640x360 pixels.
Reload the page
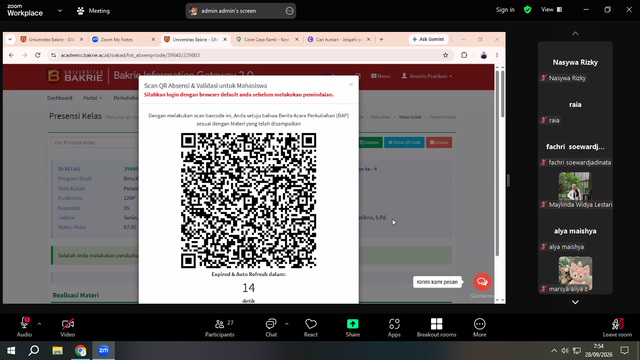38,55
